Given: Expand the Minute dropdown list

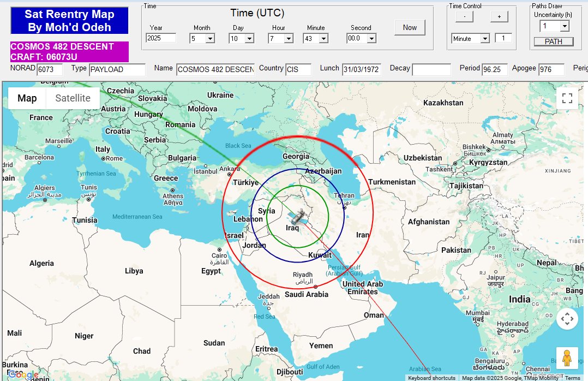Looking at the screenshot, I should point(323,38).
